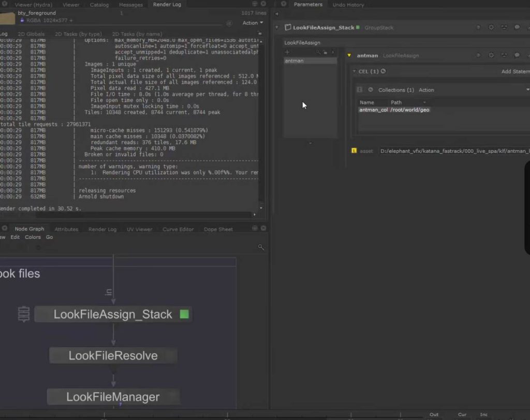Open the Action dropdown in Render Log

(x=253, y=23)
